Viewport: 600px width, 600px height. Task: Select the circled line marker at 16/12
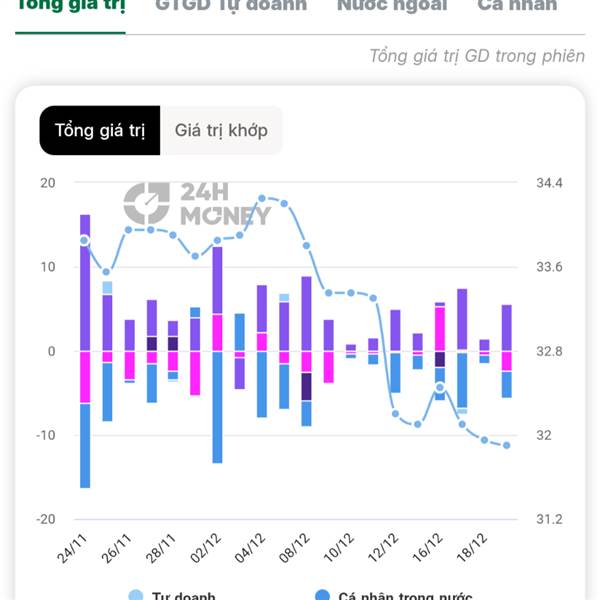point(440,388)
